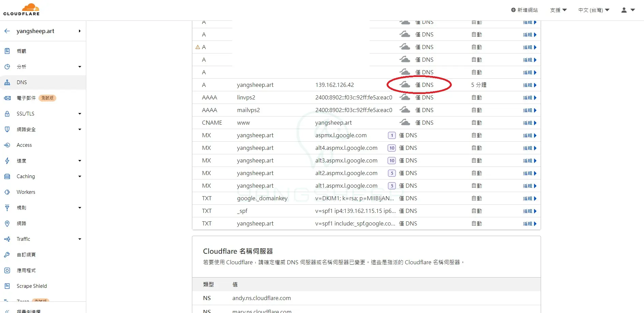Click 編輯 for alt1.aspmx.l.google.com MX record
Viewport: 644px width, 313px height.
pos(530,186)
